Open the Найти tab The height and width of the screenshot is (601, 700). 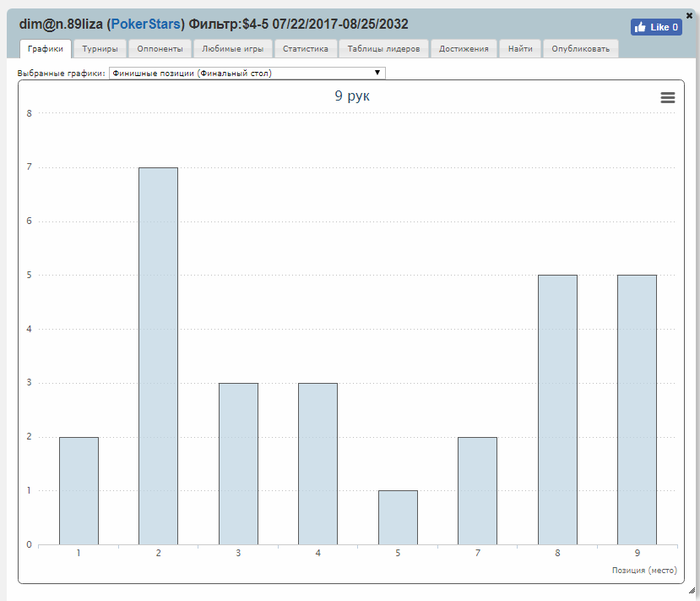pos(520,49)
